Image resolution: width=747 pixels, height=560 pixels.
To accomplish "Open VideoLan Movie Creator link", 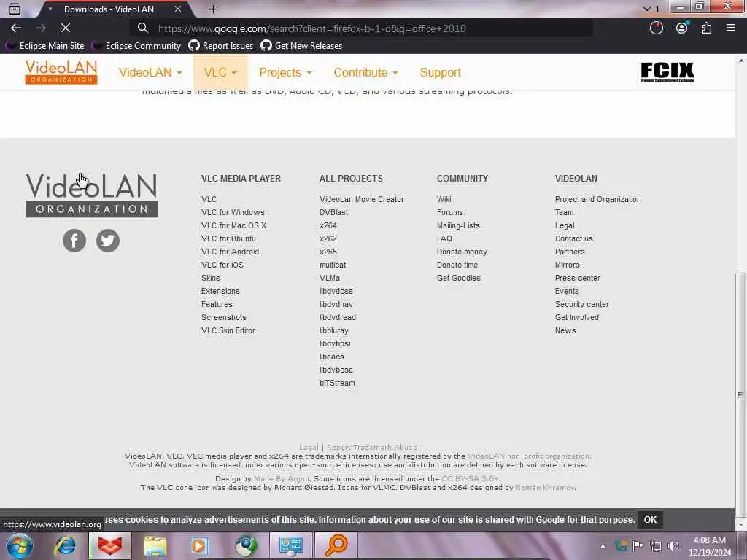I will coord(362,199).
